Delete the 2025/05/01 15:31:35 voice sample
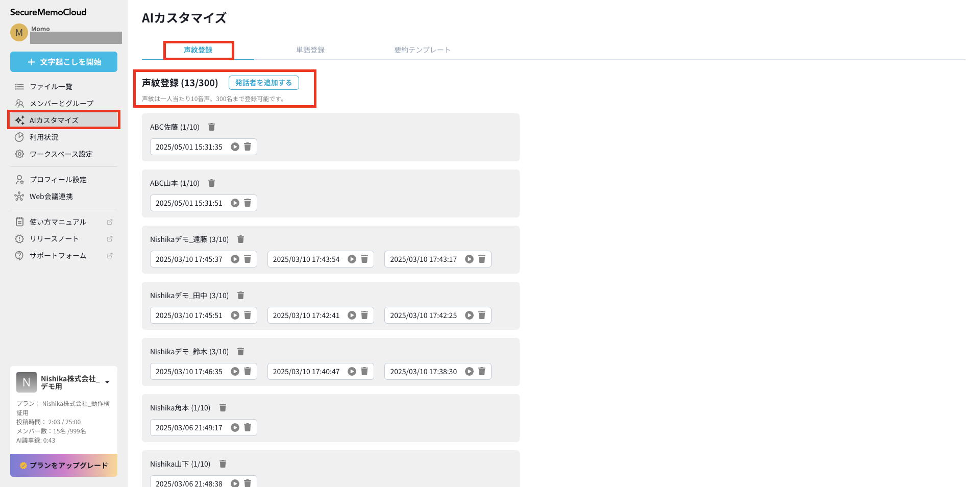 (248, 147)
